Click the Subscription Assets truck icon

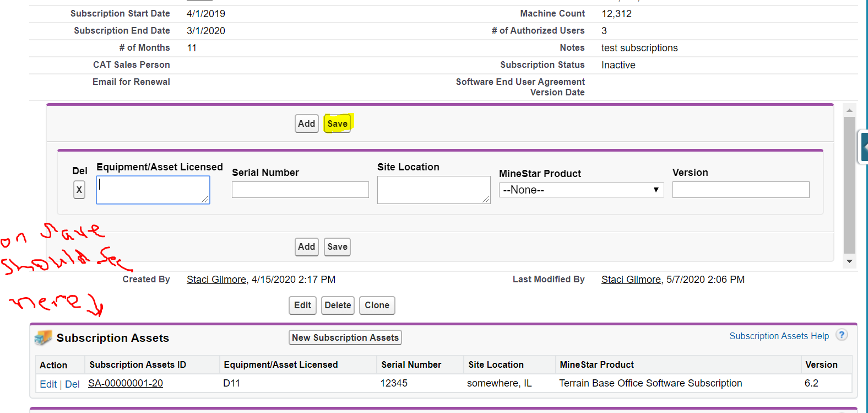point(43,337)
